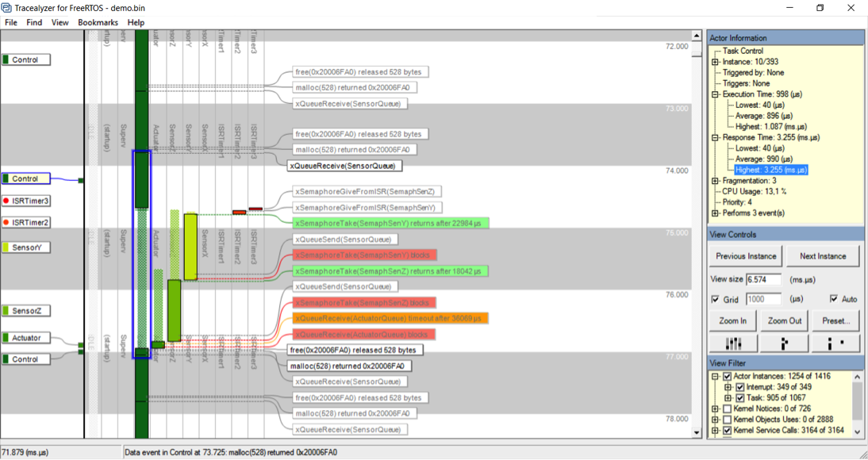Expand the Fragmentation: 3 node

(715, 181)
